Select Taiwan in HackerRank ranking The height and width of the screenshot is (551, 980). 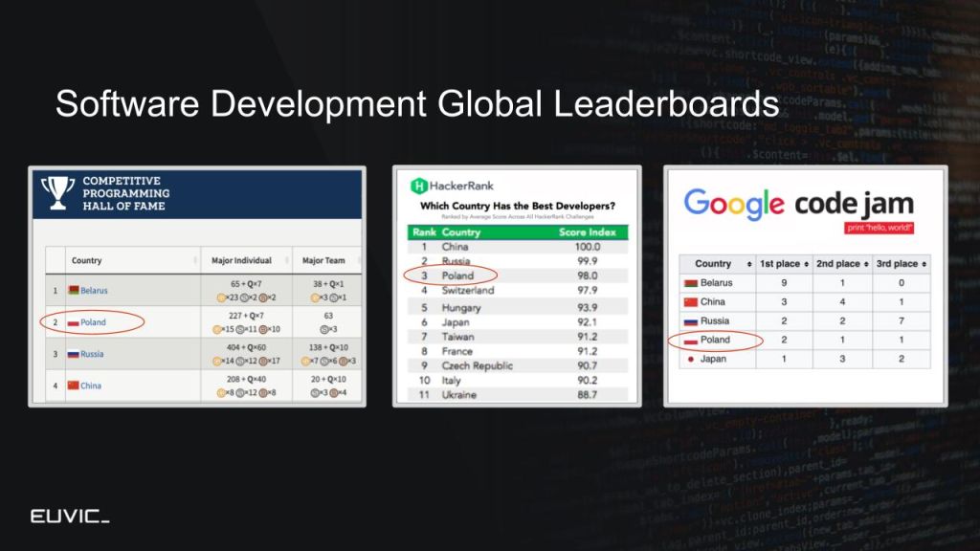pos(457,337)
